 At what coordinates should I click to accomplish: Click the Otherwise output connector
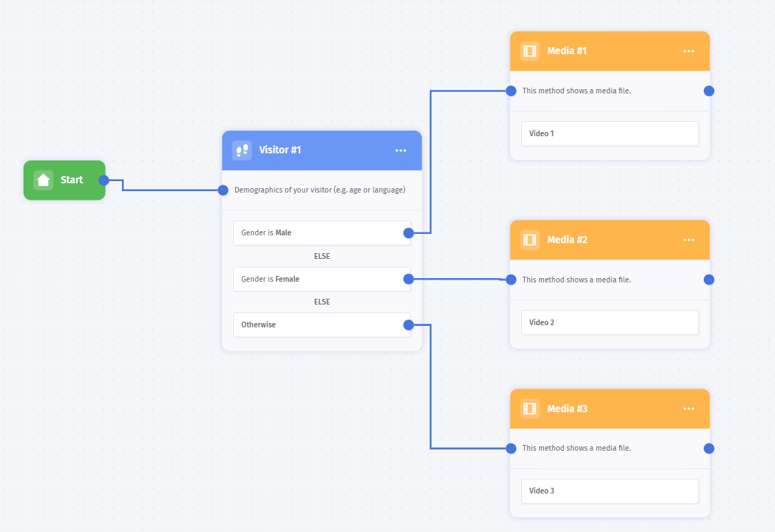tap(409, 325)
